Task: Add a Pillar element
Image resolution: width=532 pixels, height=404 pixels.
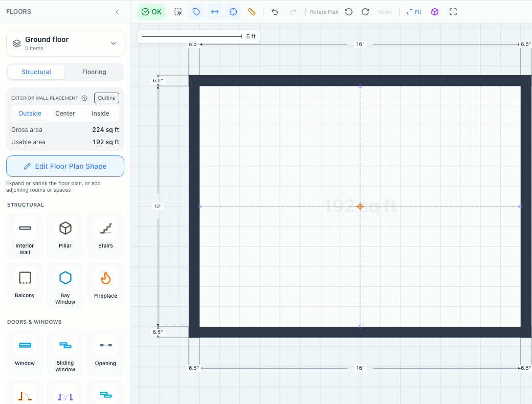Action: [x=65, y=236]
